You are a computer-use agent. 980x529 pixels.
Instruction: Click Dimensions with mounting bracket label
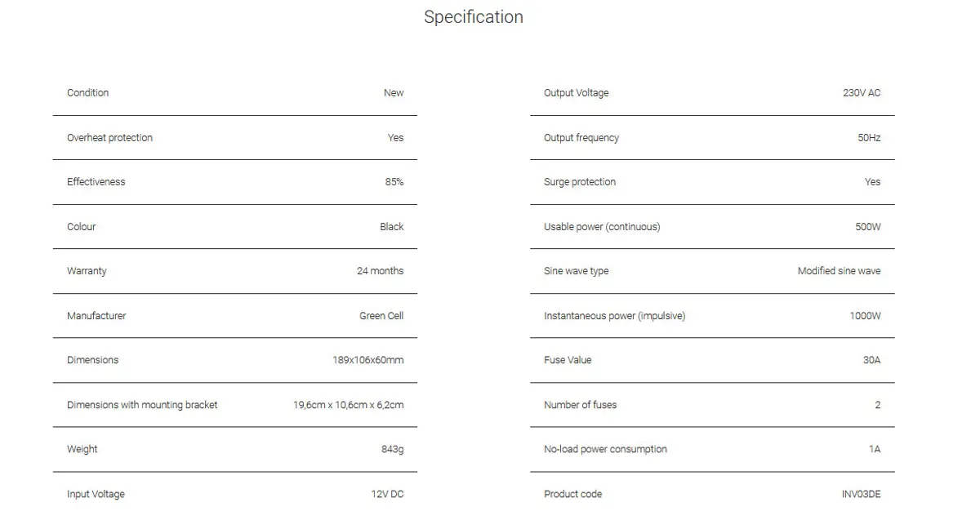point(142,405)
